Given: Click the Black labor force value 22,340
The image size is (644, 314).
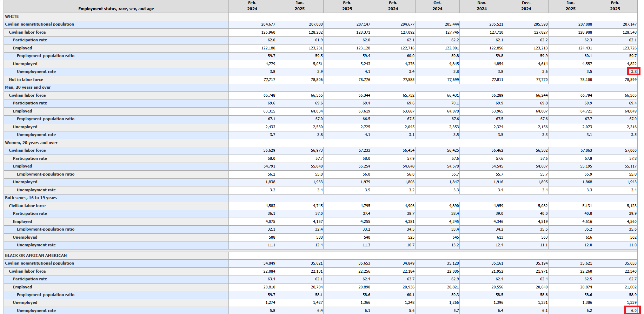Looking at the screenshot, I should click(x=631, y=271).
